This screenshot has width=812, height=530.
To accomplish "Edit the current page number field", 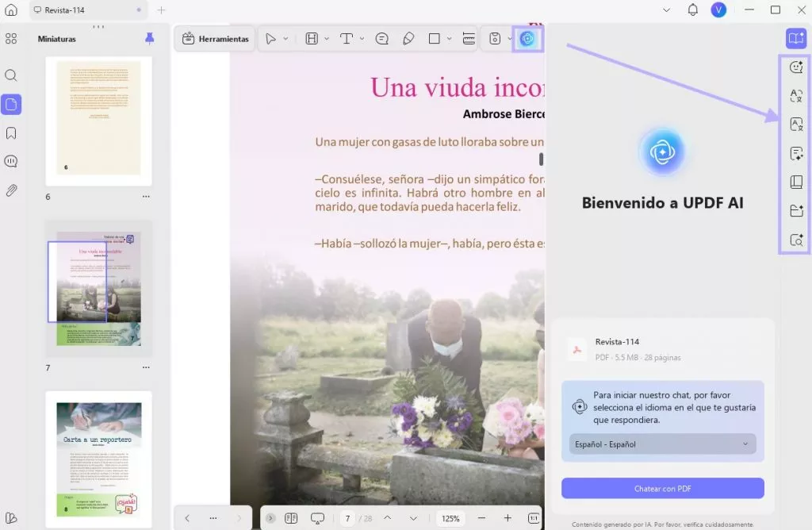I will pos(347,518).
